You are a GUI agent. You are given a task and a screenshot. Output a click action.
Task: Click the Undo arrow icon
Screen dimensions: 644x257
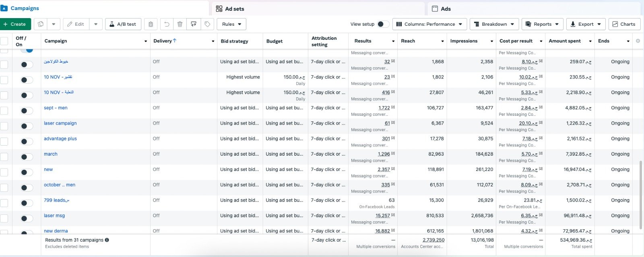coord(167,24)
